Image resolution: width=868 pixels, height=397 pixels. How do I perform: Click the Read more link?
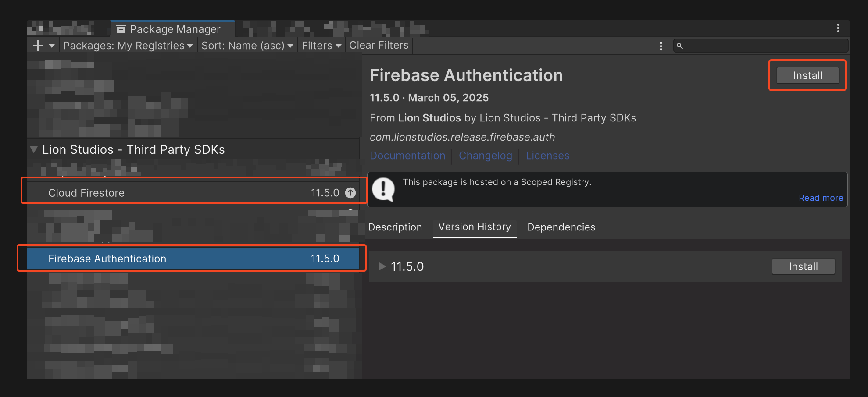[x=821, y=198]
